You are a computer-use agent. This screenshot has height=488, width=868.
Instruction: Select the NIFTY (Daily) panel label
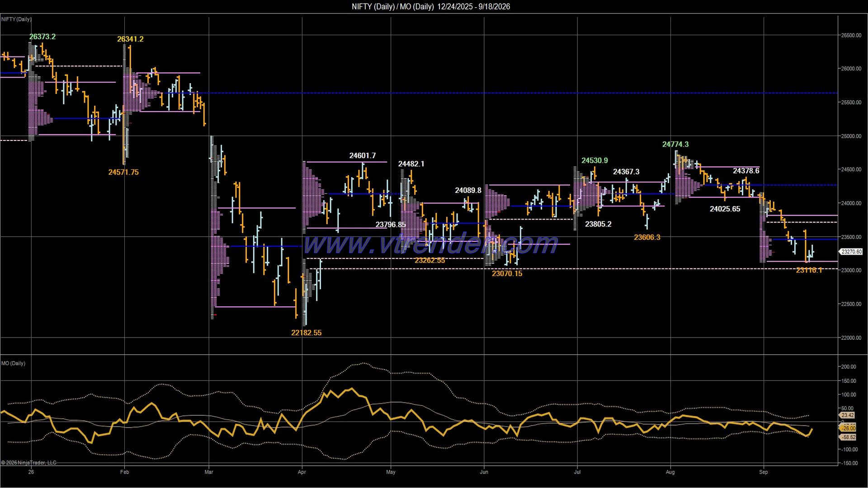click(16, 19)
